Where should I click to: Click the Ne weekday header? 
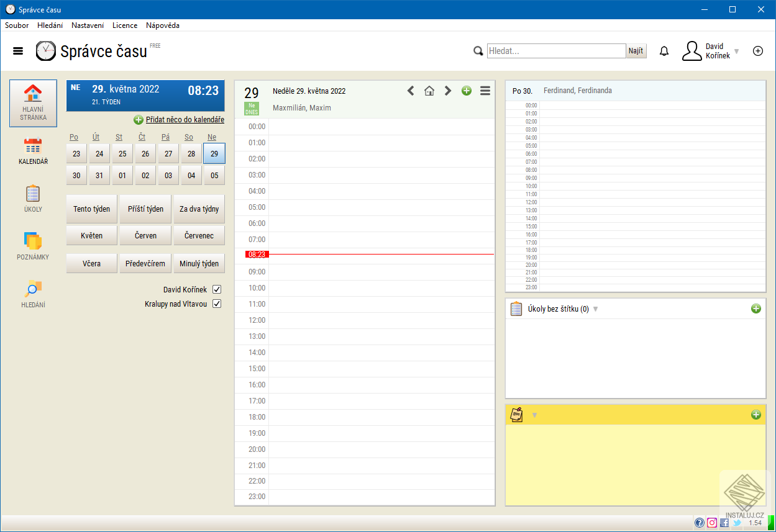(212, 137)
